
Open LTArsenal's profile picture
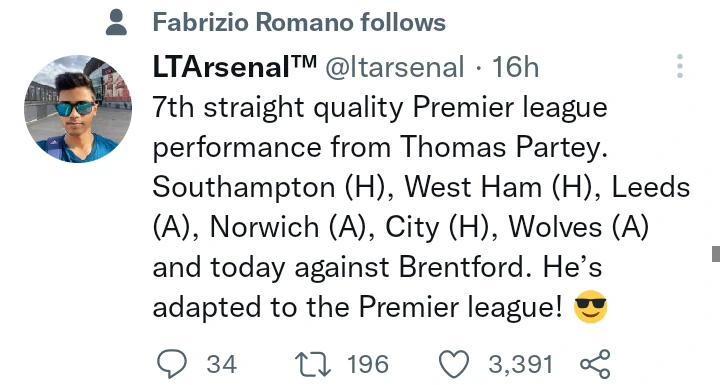(x=78, y=108)
